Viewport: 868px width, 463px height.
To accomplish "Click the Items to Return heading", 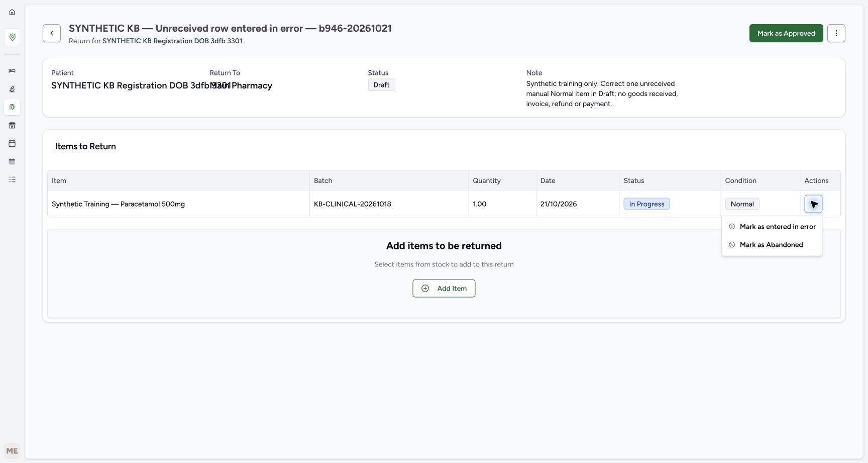I will point(85,146).
